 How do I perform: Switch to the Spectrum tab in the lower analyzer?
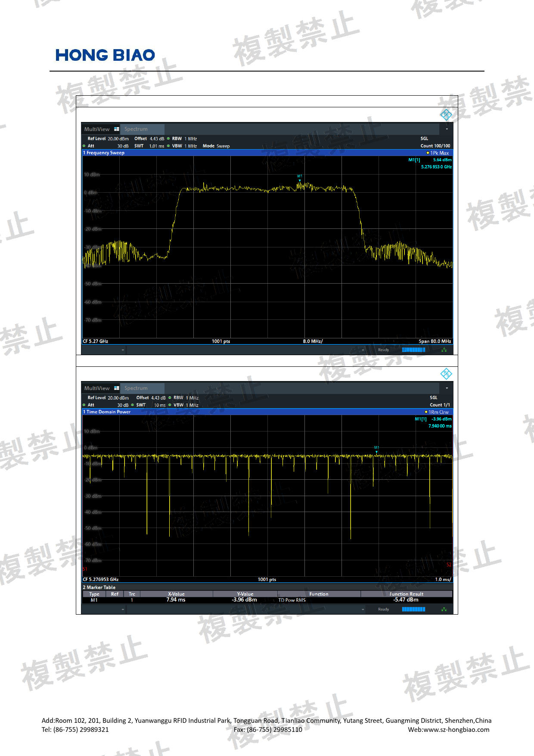pyautogui.click(x=142, y=388)
